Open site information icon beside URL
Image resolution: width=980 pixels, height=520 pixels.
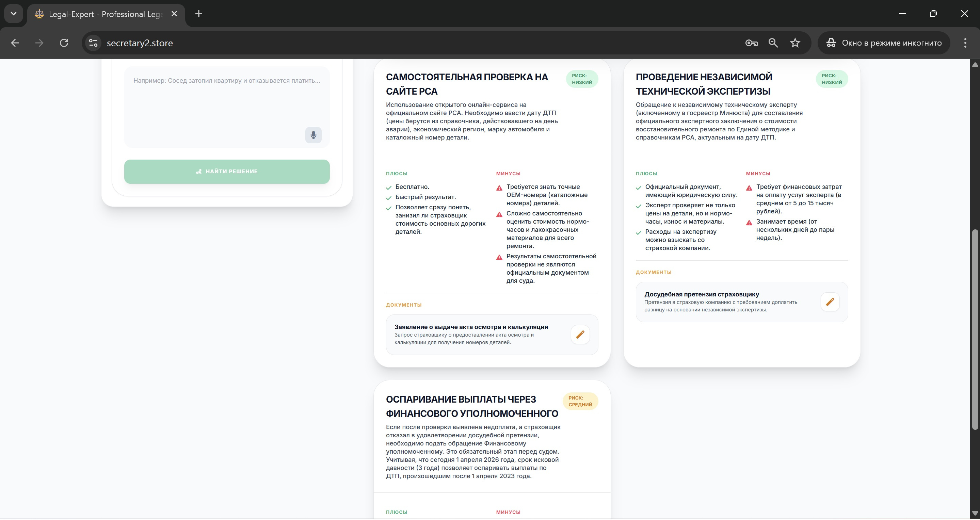coord(93,43)
